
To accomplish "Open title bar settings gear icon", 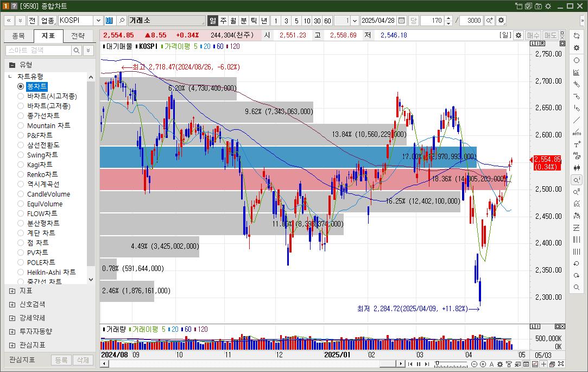I will point(548,6).
